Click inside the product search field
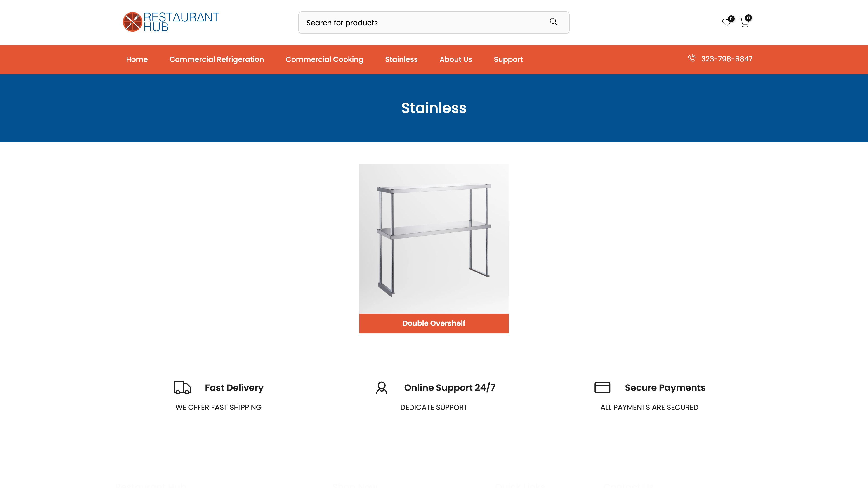 coord(404,22)
